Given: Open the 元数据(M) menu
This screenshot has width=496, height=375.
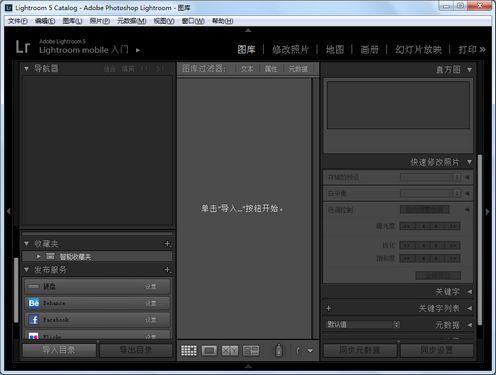Looking at the screenshot, I should [132, 21].
